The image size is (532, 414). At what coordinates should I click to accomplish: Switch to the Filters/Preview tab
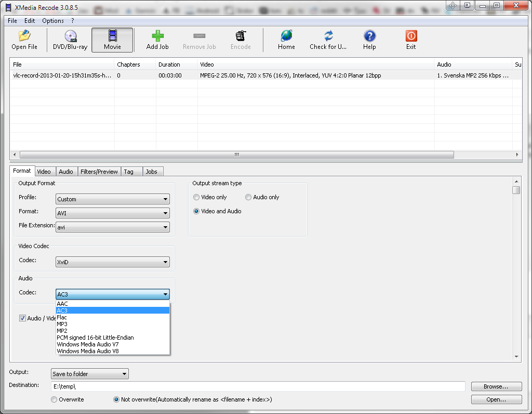click(x=99, y=172)
